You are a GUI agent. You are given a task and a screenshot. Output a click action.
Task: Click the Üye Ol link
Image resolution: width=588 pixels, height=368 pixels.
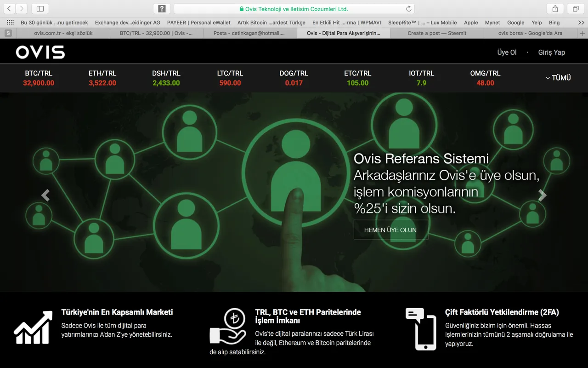point(507,52)
